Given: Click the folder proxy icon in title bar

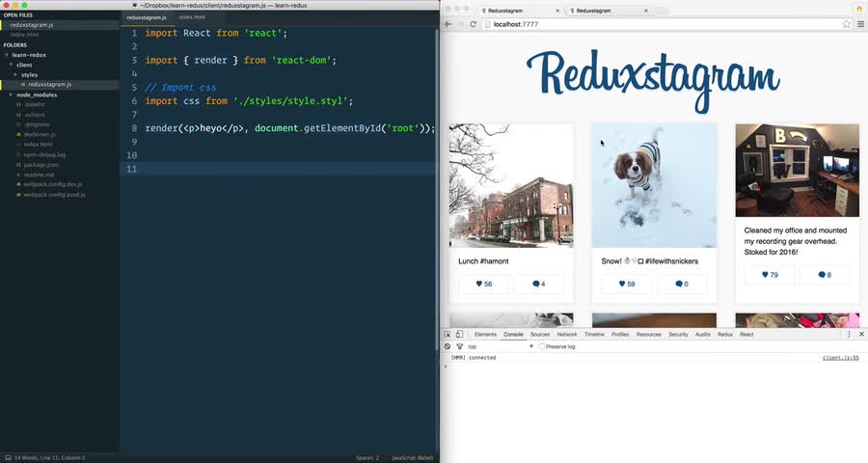Looking at the screenshot, I should click(135, 5).
